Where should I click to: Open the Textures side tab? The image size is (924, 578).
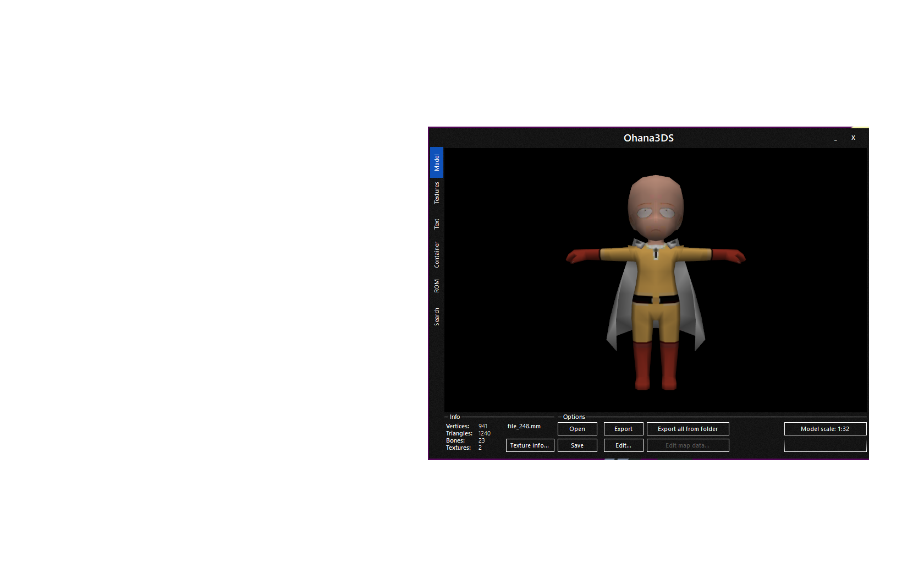437,193
